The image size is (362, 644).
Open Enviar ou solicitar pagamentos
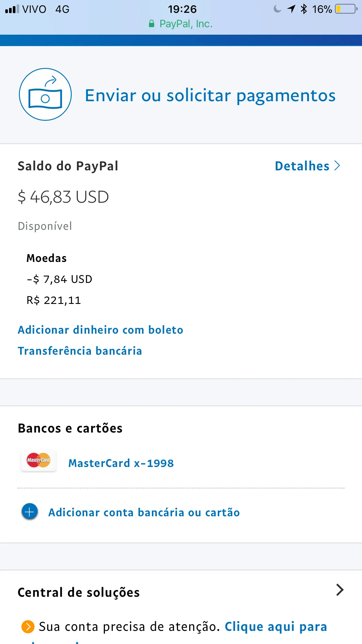coord(210,96)
